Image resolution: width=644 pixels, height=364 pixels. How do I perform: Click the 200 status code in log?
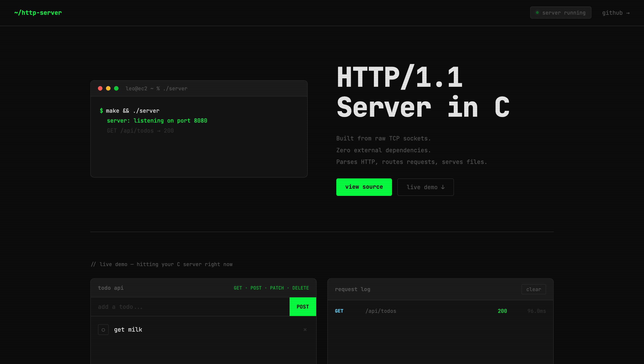point(502,311)
